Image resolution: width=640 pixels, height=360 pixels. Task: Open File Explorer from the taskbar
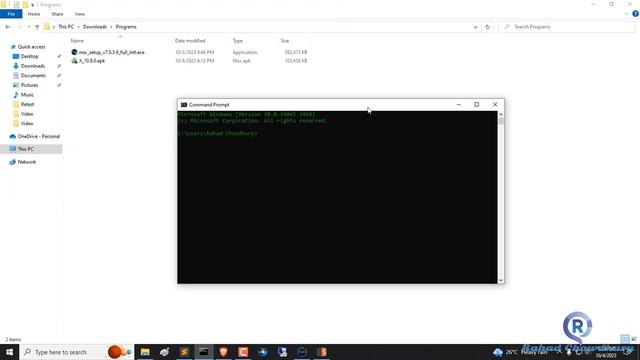point(145,352)
